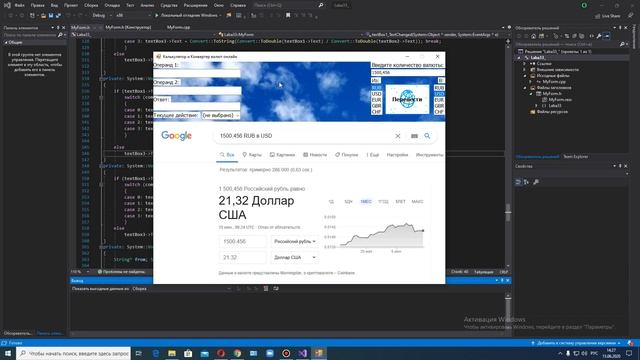The height and width of the screenshot is (360, 640).
Task: Select RUB in the right target currency list
Action: (439, 88)
